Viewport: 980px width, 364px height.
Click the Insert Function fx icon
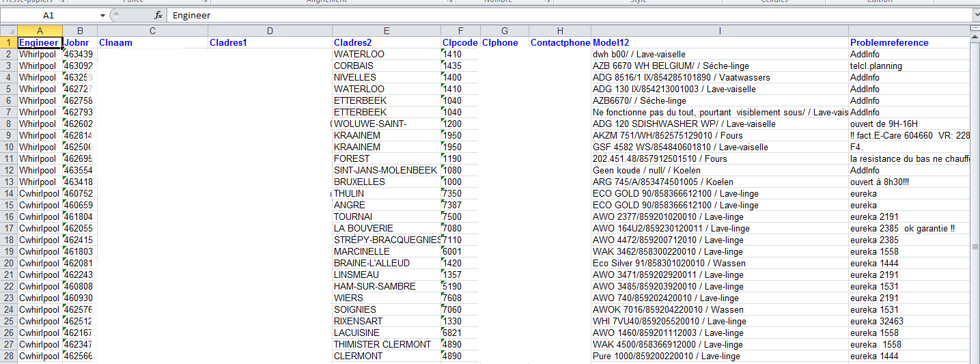pyautogui.click(x=158, y=15)
